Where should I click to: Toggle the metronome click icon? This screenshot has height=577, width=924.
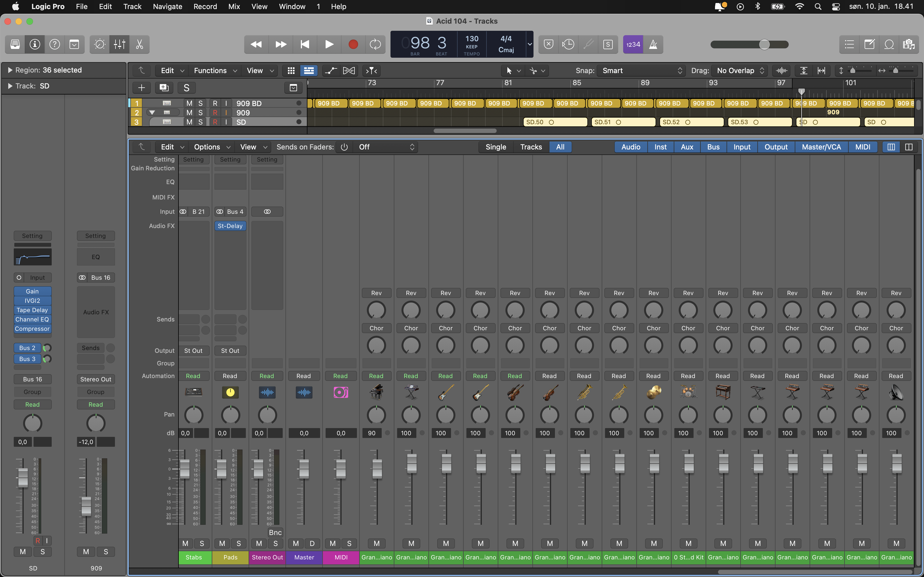click(x=653, y=45)
